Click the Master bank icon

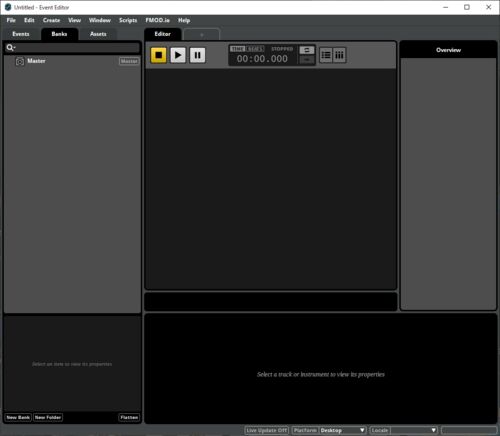point(20,62)
